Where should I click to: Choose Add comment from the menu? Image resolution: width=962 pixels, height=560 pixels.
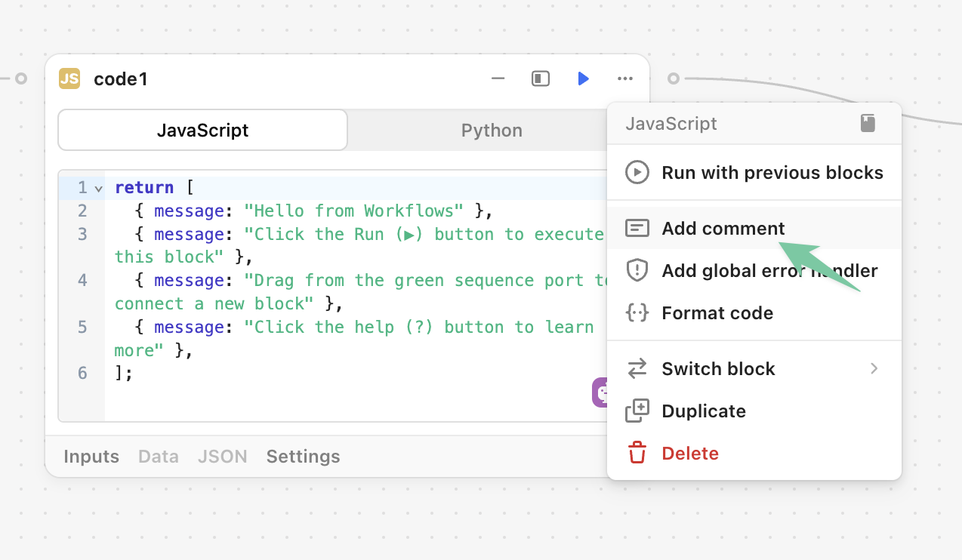coord(723,228)
